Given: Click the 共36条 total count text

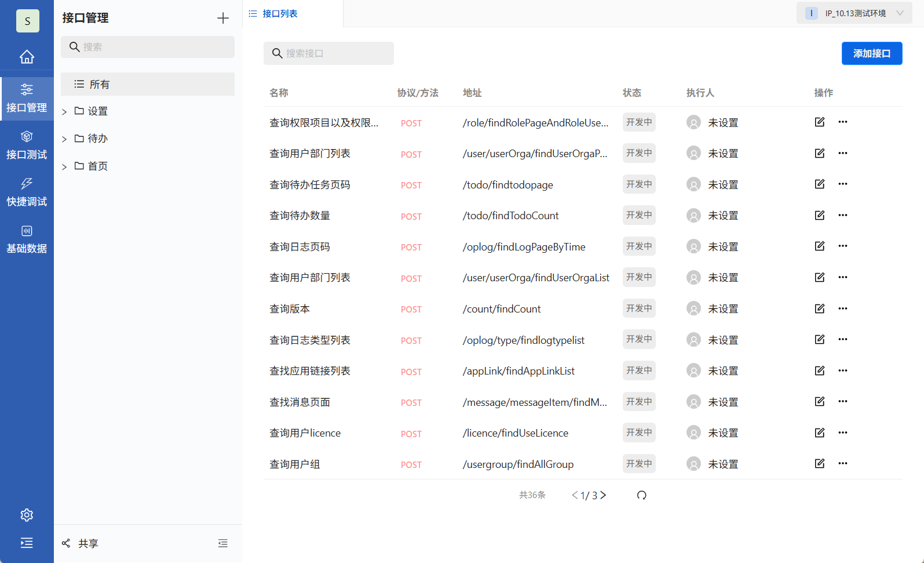Looking at the screenshot, I should click(x=532, y=495).
